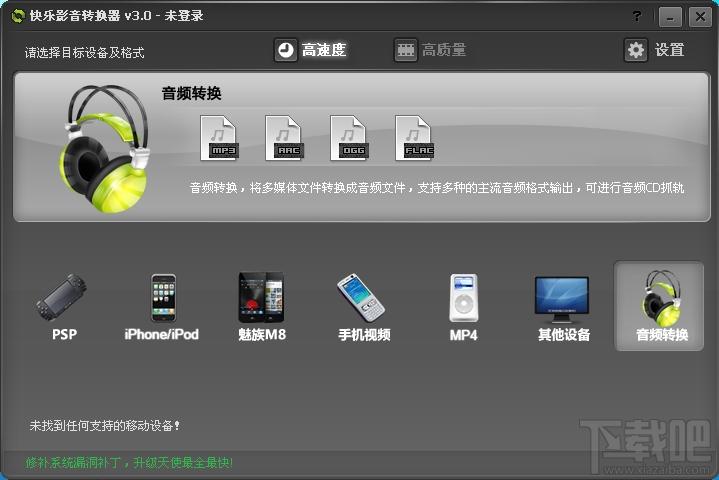Click the 音频转换 description sentence
The width and height of the screenshot is (719, 480).
[437, 188]
